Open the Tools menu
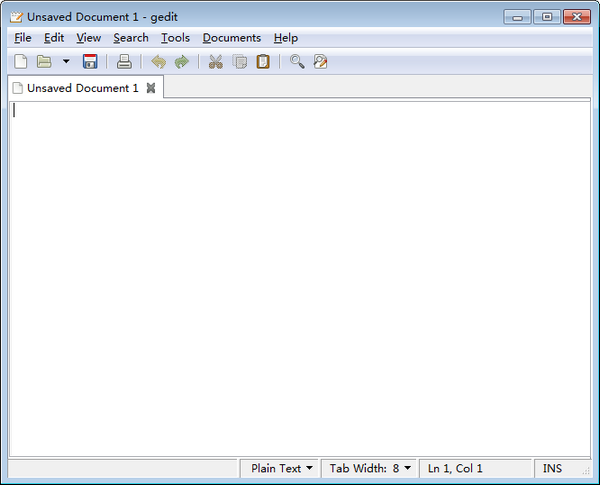The width and height of the screenshot is (600, 485). (175, 38)
